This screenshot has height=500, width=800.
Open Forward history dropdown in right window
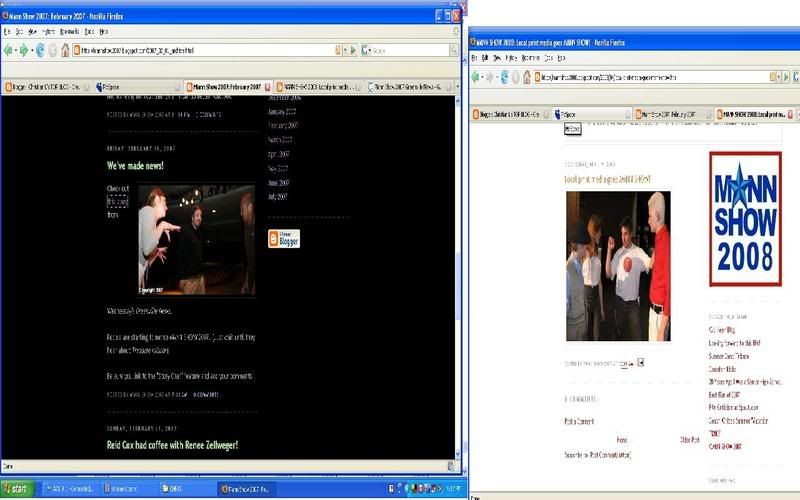[495, 77]
